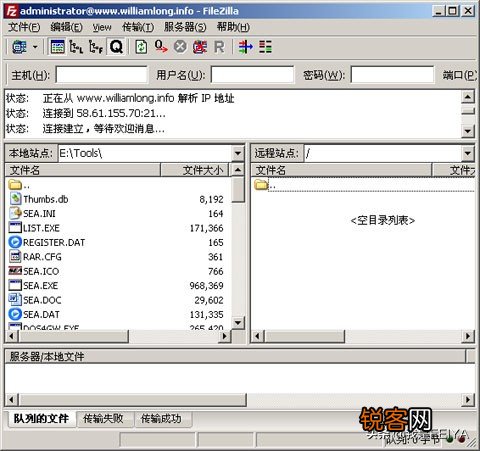Click message log scroll down arrow
This screenshot has width=480, height=451.
tap(468, 131)
